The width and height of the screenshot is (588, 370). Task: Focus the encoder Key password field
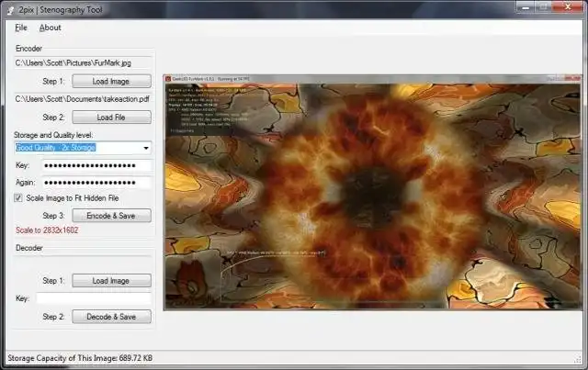pos(97,165)
